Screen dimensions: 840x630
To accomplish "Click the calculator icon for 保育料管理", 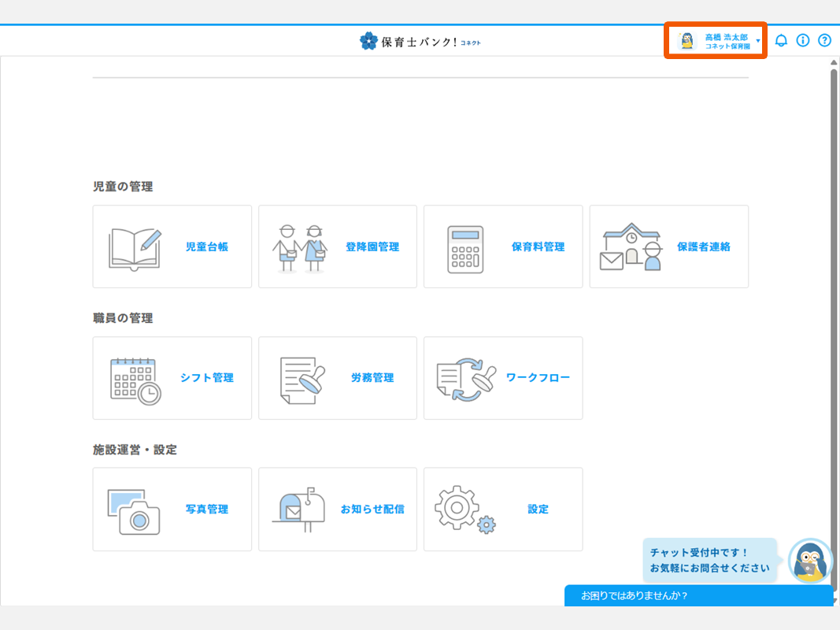I will tap(465, 249).
